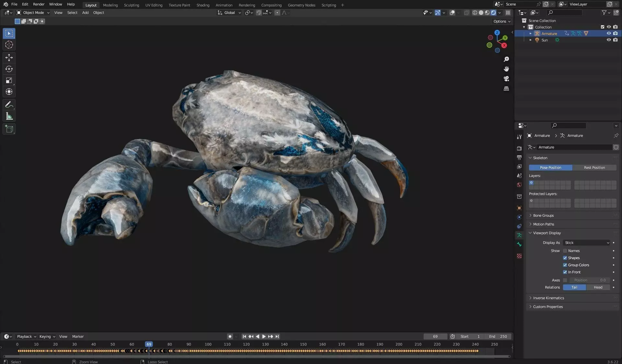Disable Armature in renders

click(x=615, y=33)
